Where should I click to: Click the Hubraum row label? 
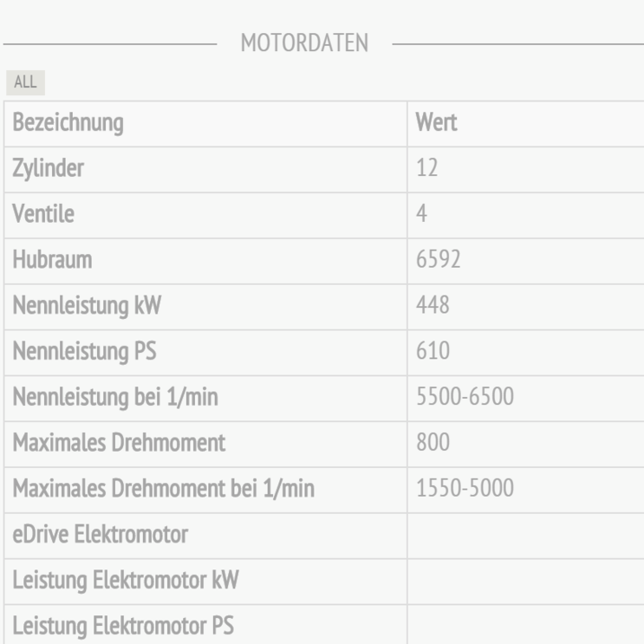pos(51,261)
